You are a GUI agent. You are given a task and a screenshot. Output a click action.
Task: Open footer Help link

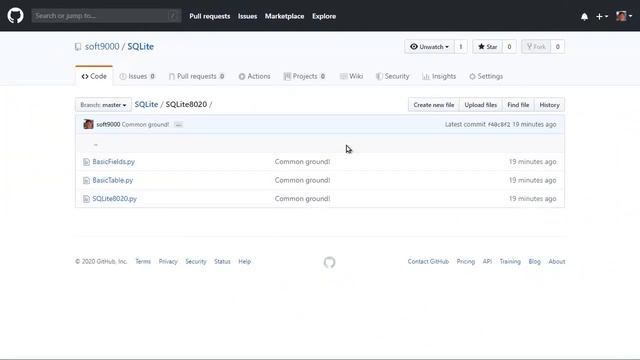coord(244,262)
